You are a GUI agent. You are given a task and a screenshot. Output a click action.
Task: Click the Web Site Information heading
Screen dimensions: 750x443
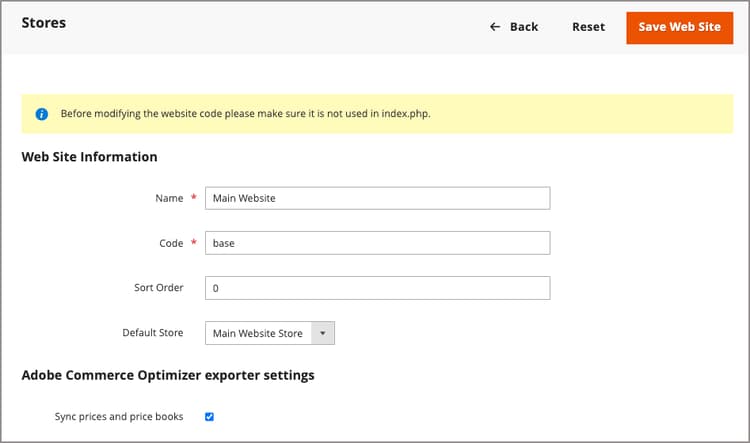pos(89,157)
